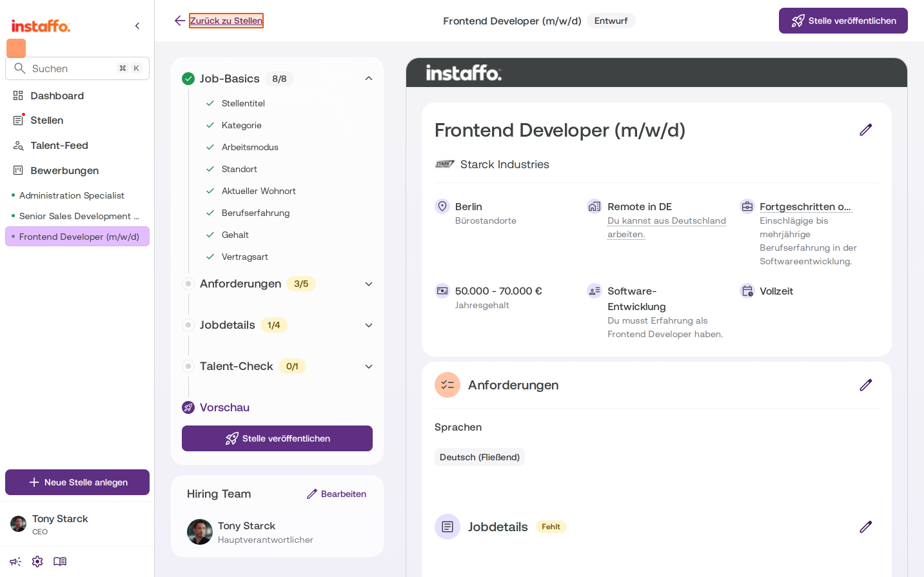
Task: Collapse the sidebar with the chevron
Action: pyautogui.click(x=137, y=26)
